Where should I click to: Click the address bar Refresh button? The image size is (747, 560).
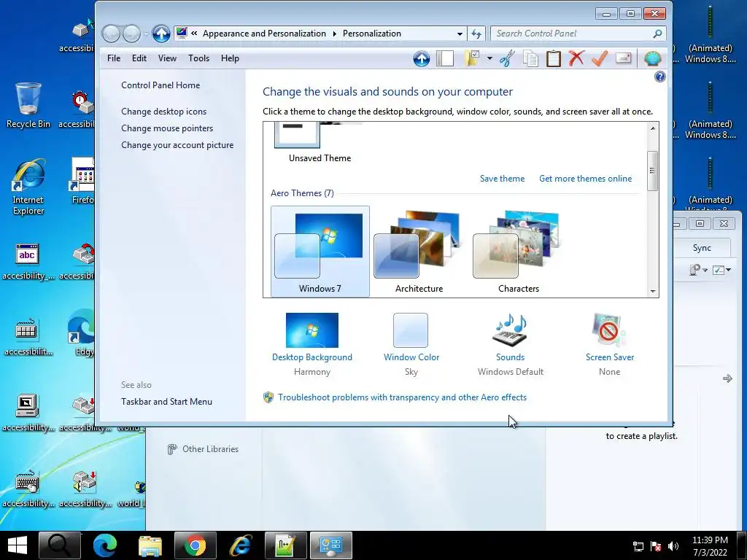pos(476,34)
